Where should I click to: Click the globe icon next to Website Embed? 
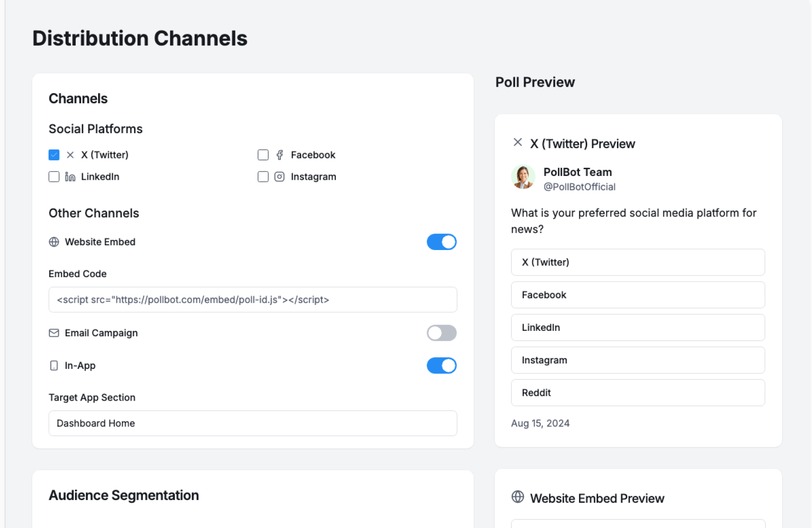tap(54, 242)
